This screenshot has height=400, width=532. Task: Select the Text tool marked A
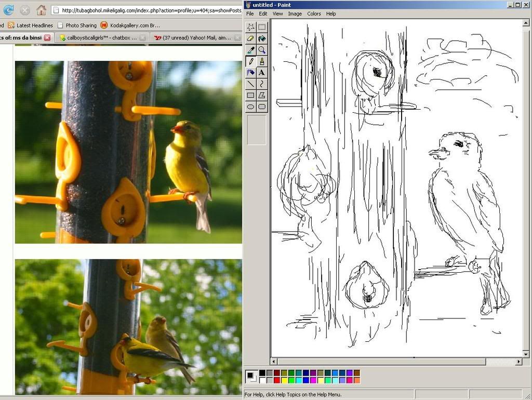(x=262, y=73)
